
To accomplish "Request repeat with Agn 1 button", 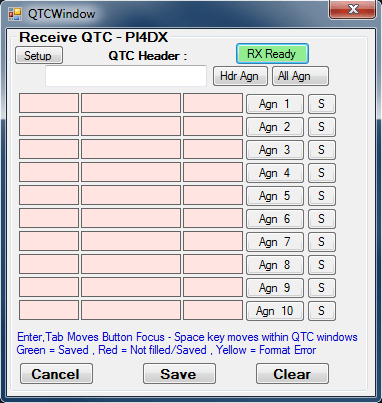I will (275, 104).
